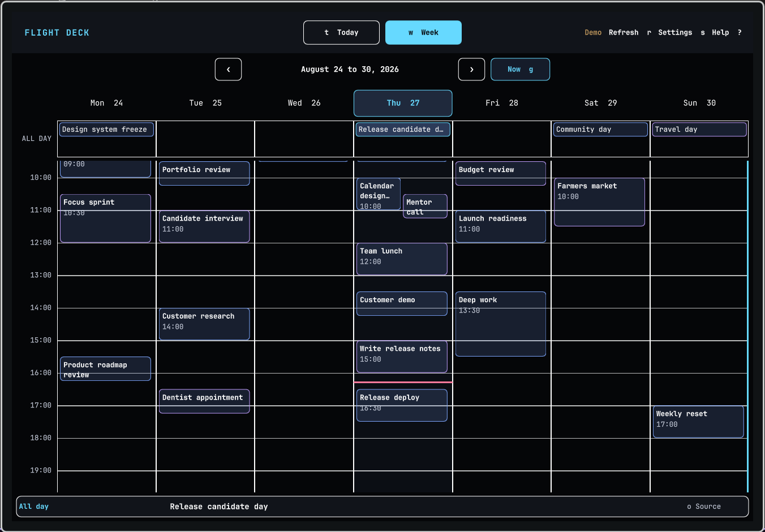
Task: Open the Candidate interview event
Action: [204, 226]
